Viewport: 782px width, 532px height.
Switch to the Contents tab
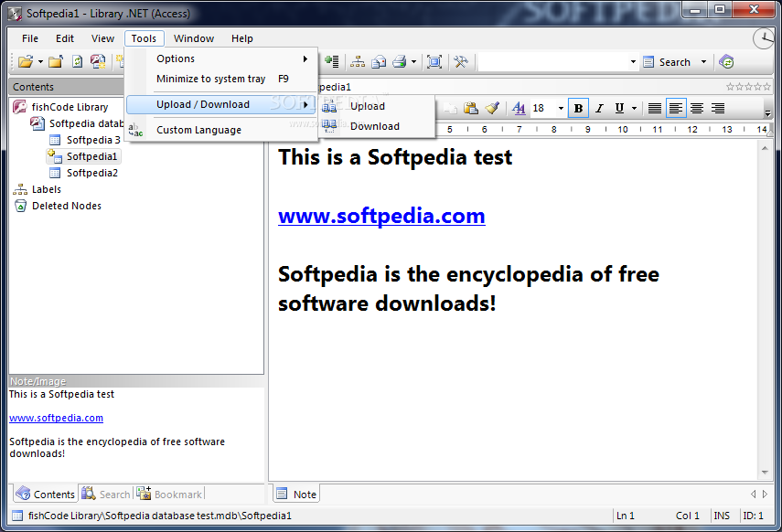(x=46, y=495)
